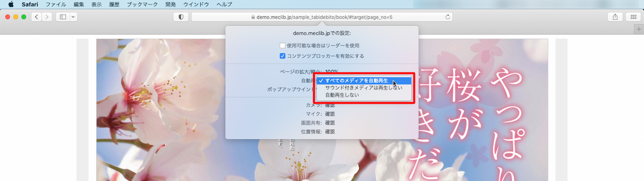Choose サウンド付きメディアは再生しない option

coord(364,87)
